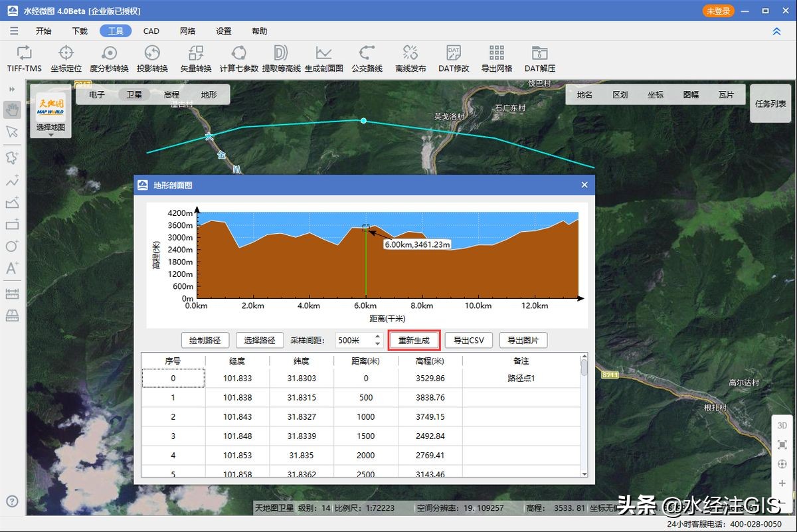Open the 公交路线 bus route tool
Viewport: 797px width, 532px height.
pyautogui.click(x=367, y=53)
